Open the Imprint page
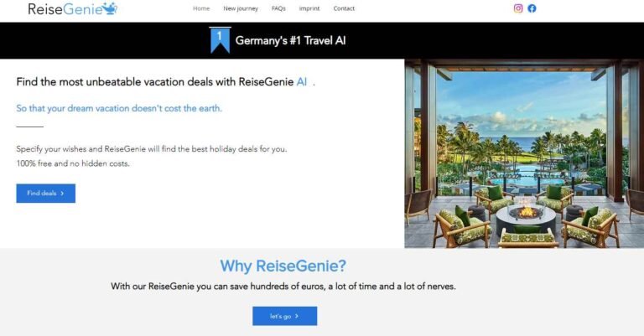The width and height of the screenshot is (644, 336). click(309, 8)
